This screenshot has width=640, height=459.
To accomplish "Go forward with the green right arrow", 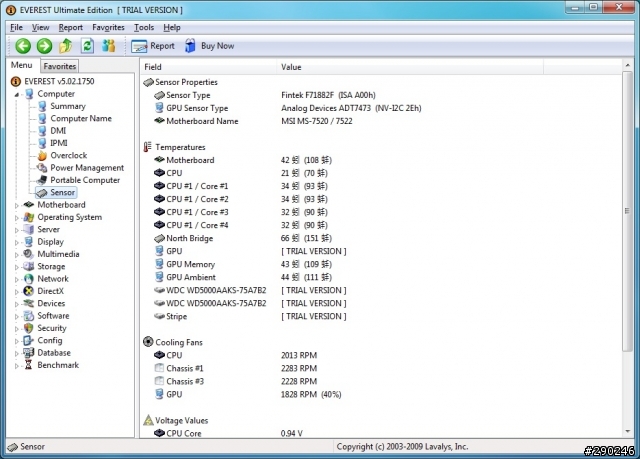I will coord(44,46).
